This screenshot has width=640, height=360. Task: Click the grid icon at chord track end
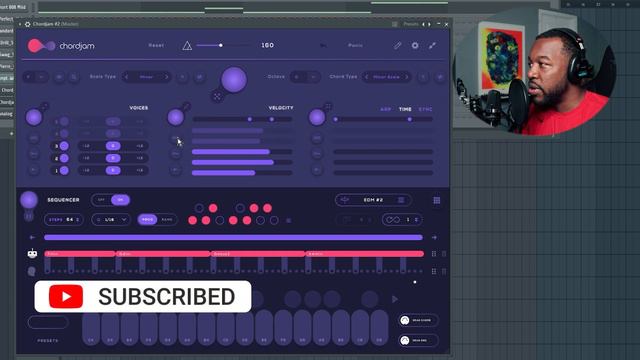tap(434, 254)
